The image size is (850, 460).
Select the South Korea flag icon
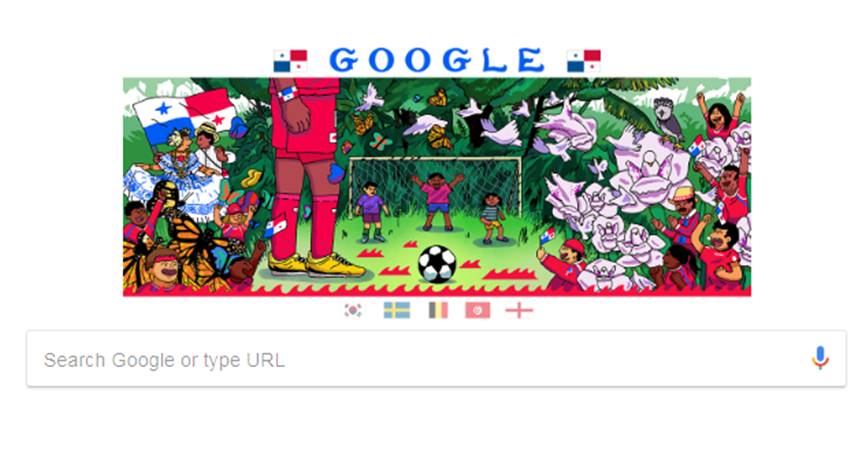click(353, 310)
